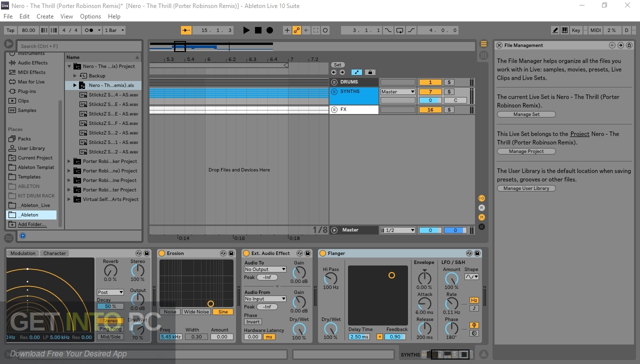The image size is (640, 364).
Task: Collapse the Nero project folder
Action: (69, 66)
